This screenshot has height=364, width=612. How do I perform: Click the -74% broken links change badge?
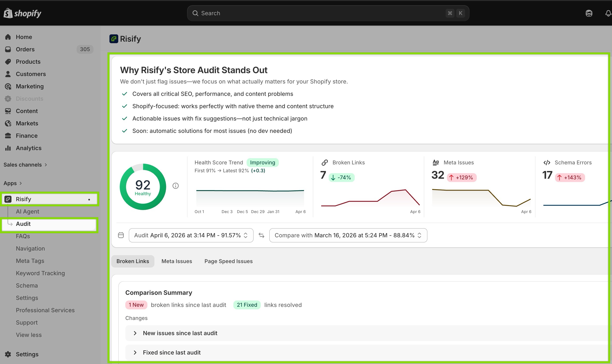[342, 178]
